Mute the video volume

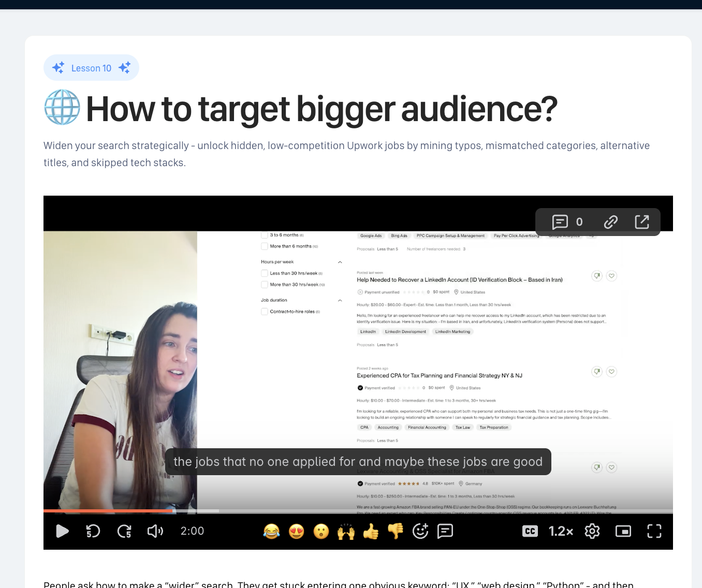click(155, 531)
